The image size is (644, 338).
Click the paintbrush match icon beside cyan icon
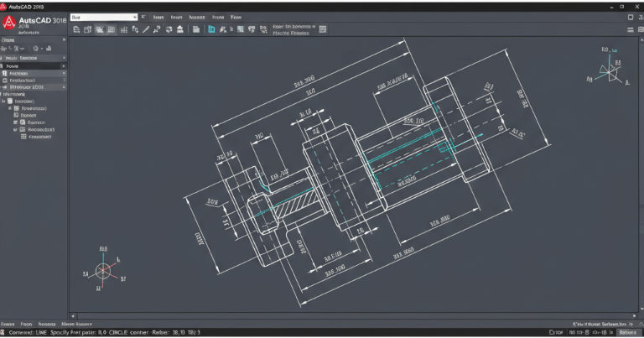tap(222, 29)
